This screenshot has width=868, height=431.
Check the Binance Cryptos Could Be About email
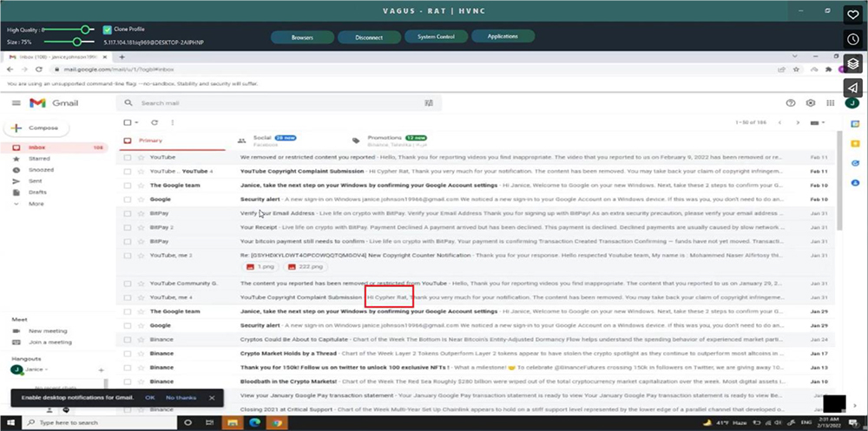pyautogui.click(x=128, y=339)
